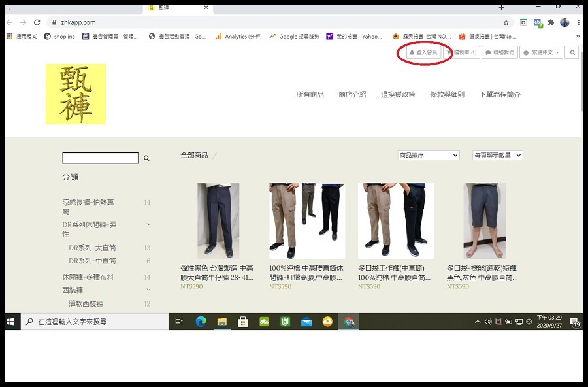The width and height of the screenshot is (588, 387).
Task: Open the 繁體中文 language dropdown
Action: click(x=541, y=52)
